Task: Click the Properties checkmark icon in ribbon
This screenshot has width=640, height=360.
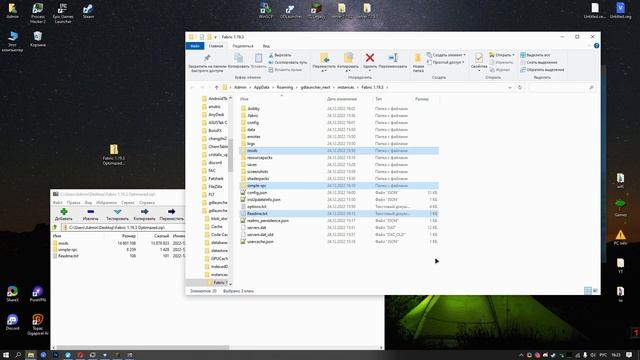Action: [x=479, y=58]
